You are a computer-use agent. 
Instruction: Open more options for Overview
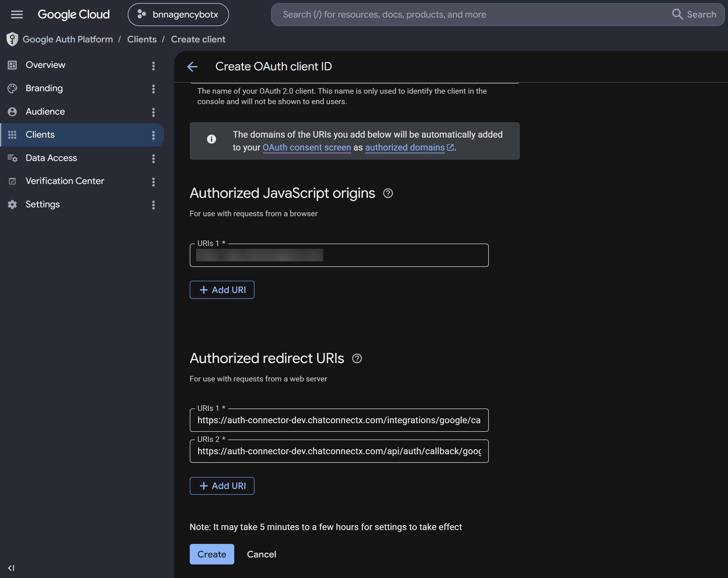point(153,65)
